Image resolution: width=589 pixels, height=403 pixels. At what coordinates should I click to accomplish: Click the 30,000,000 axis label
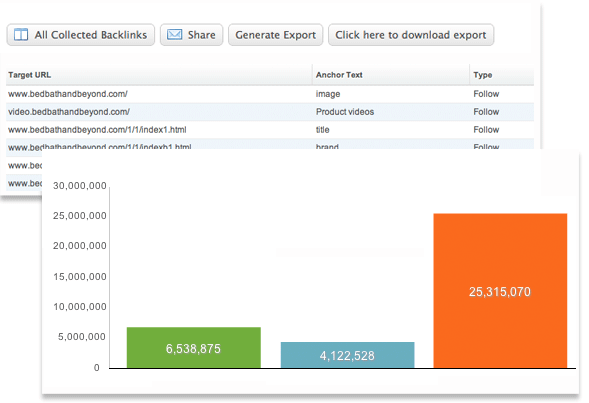(80, 186)
